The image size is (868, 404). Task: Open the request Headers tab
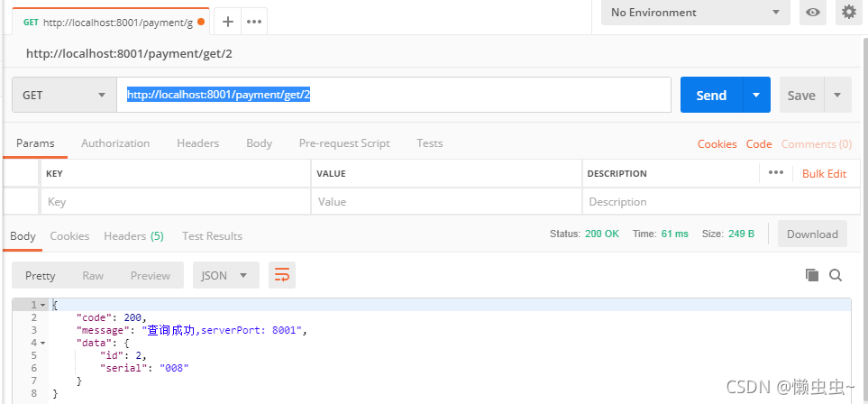197,143
